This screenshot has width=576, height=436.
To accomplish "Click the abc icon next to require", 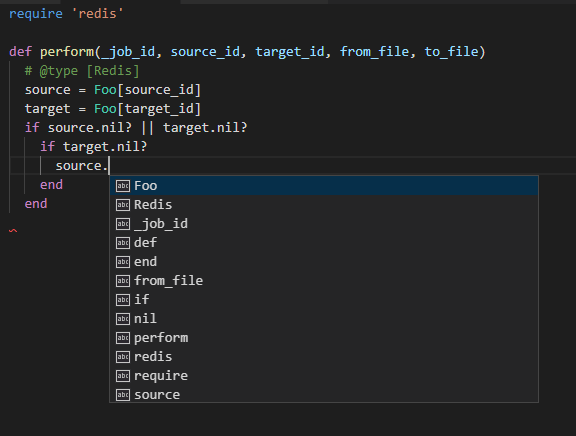I will pyautogui.click(x=123, y=376).
